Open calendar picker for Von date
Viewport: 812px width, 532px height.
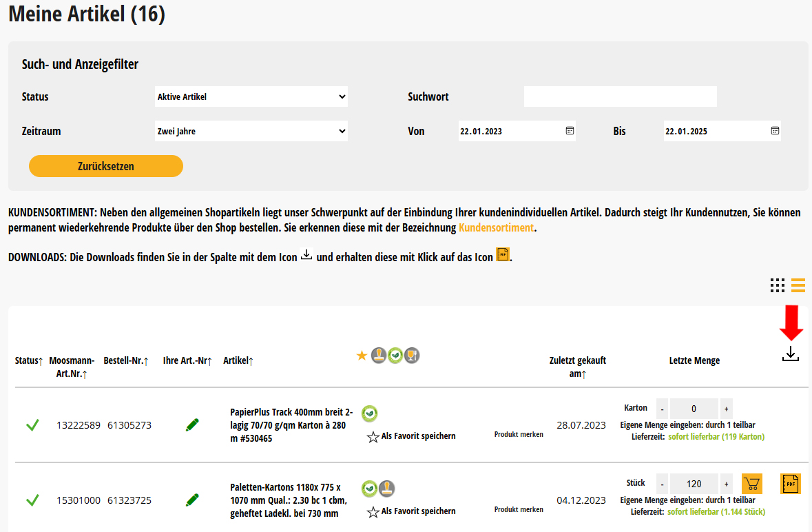point(570,131)
